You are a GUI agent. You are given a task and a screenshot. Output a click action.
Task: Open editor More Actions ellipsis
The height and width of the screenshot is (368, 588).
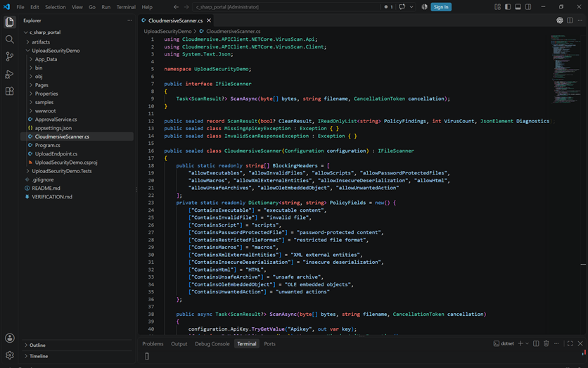pyautogui.click(x=580, y=20)
